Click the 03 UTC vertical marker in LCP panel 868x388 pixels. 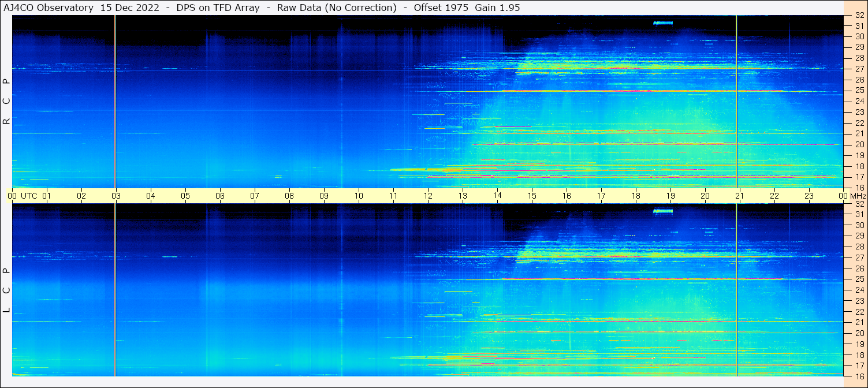point(115,290)
